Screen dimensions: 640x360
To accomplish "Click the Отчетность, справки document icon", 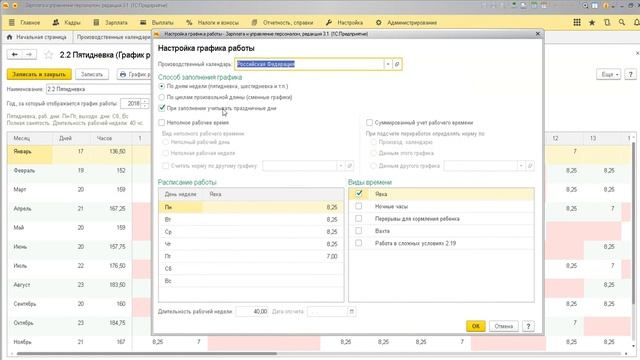I will point(254,22).
